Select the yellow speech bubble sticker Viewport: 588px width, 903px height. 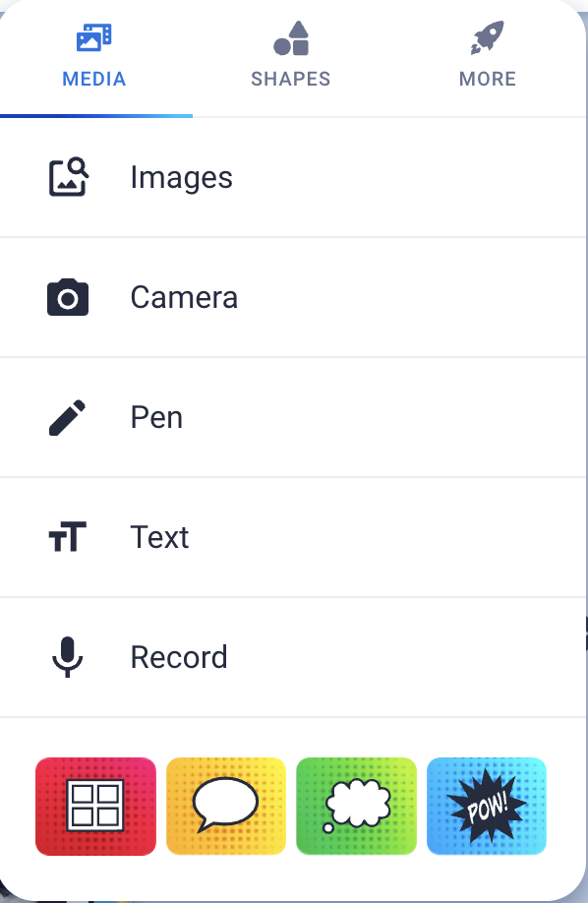pos(225,806)
